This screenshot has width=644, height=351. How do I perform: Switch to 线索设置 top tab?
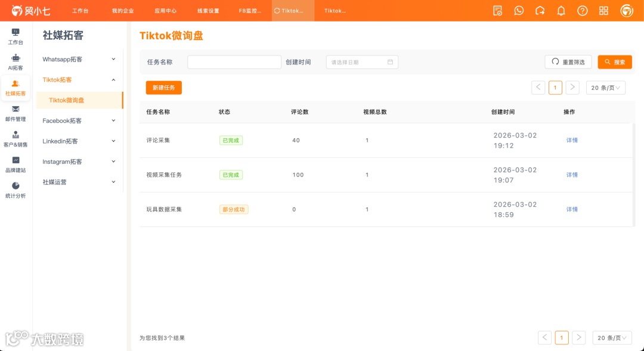point(208,11)
